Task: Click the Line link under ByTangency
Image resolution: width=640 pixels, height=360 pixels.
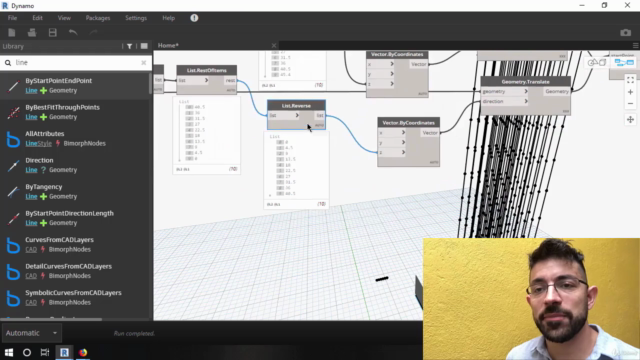Action: (31, 197)
